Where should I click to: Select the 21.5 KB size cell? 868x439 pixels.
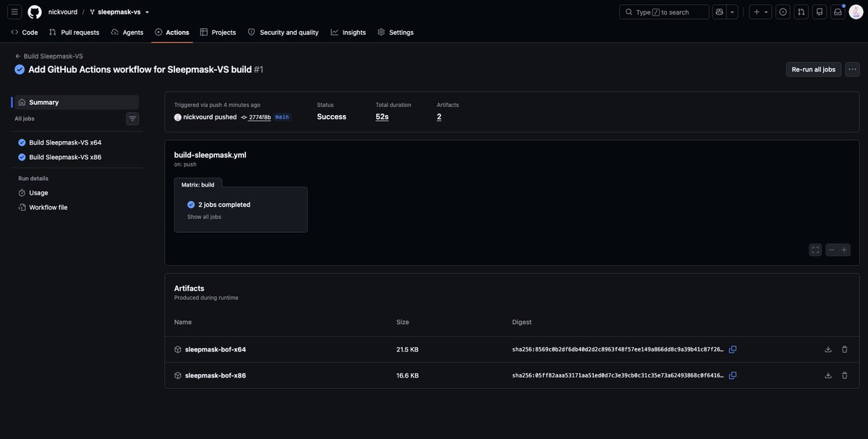coord(407,349)
